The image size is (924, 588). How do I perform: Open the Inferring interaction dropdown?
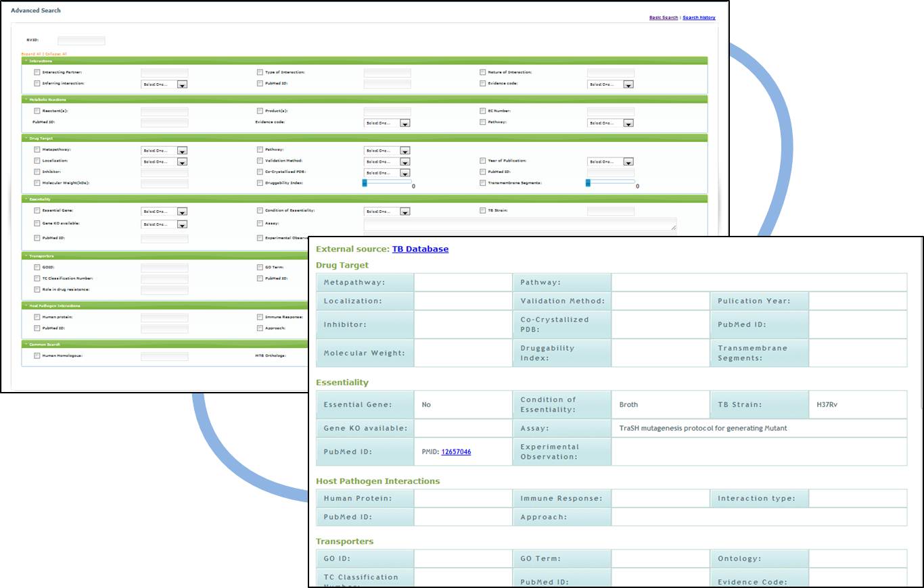click(181, 84)
